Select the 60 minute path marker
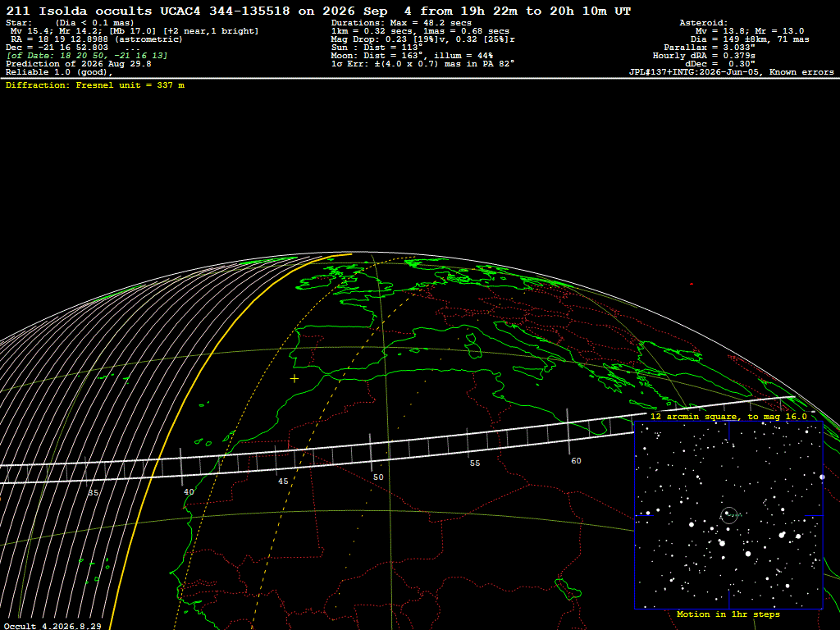Screen dimensions: 840x630 pos(576,461)
